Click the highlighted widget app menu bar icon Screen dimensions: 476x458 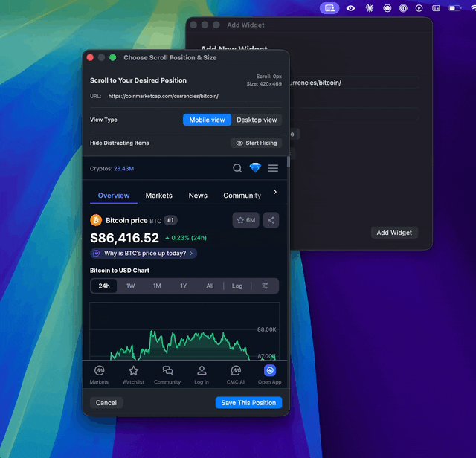click(329, 8)
